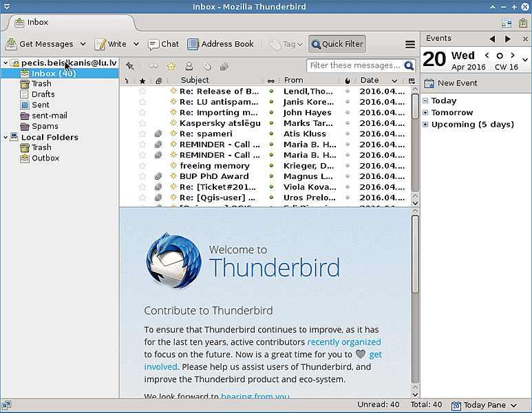The width and height of the screenshot is (532, 413).
Task: Write a new message
Action: point(111,44)
